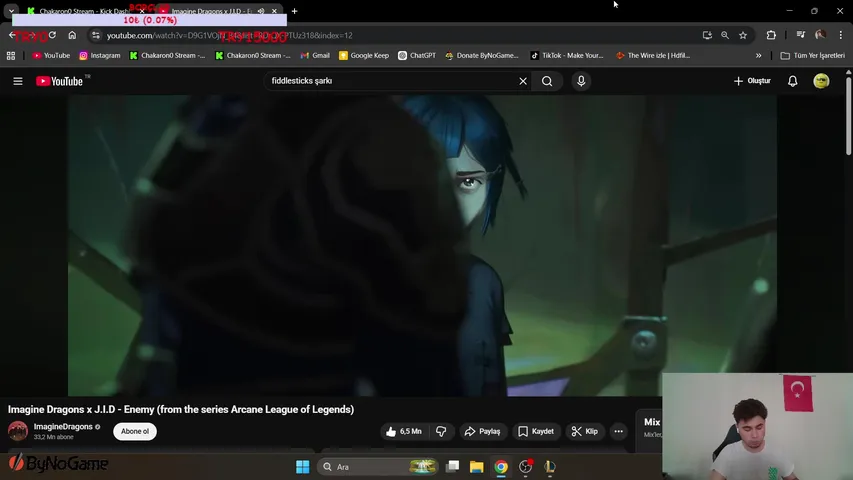Open Tüm Yer İşaretleri folder
The height and width of the screenshot is (480, 853).
pyautogui.click(x=813, y=56)
